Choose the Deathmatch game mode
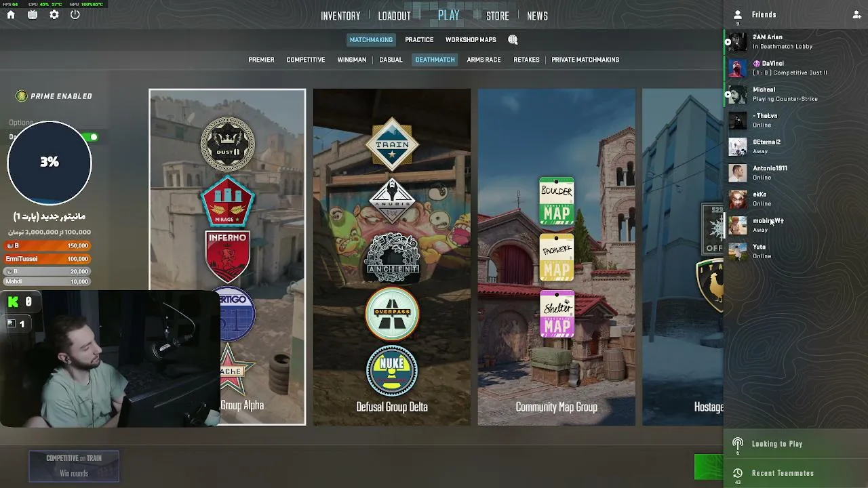Screen dimensions: 868x488 point(435,60)
